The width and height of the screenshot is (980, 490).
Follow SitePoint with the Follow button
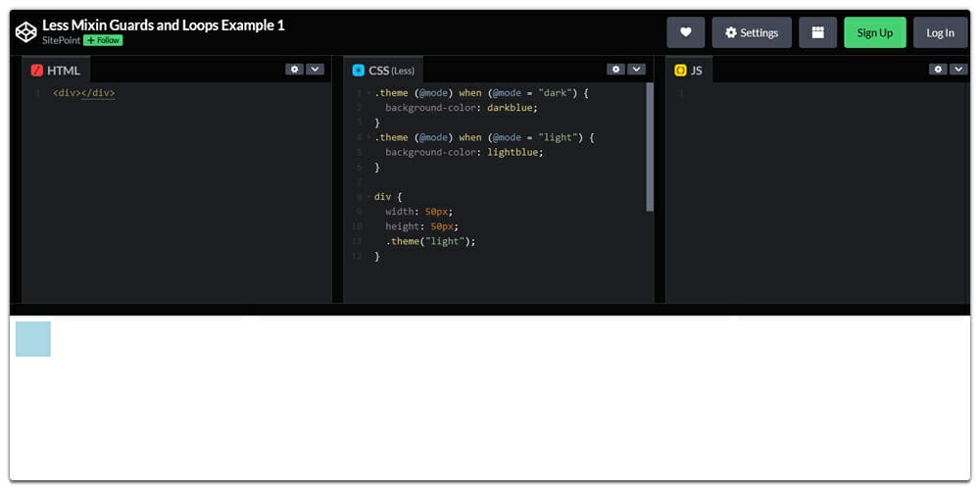pyautogui.click(x=103, y=40)
